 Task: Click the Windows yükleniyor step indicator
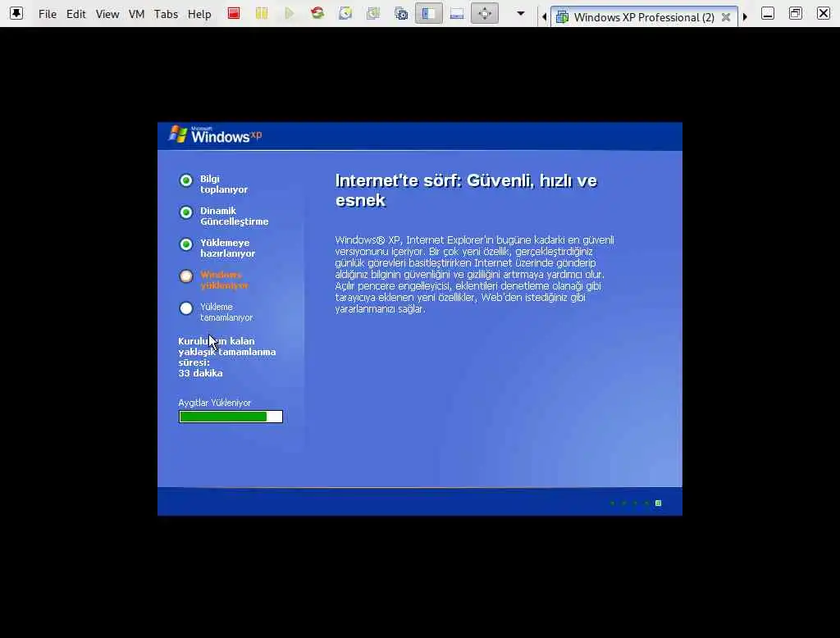click(186, 276)
